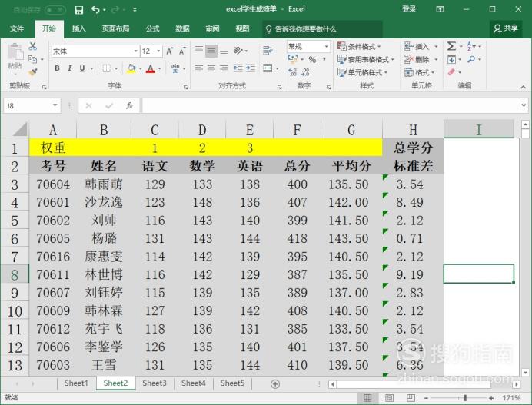Viewport: 532px width, 405px height.
Task: Click the Find and Select magnifier icon
Action: [471, 59]
